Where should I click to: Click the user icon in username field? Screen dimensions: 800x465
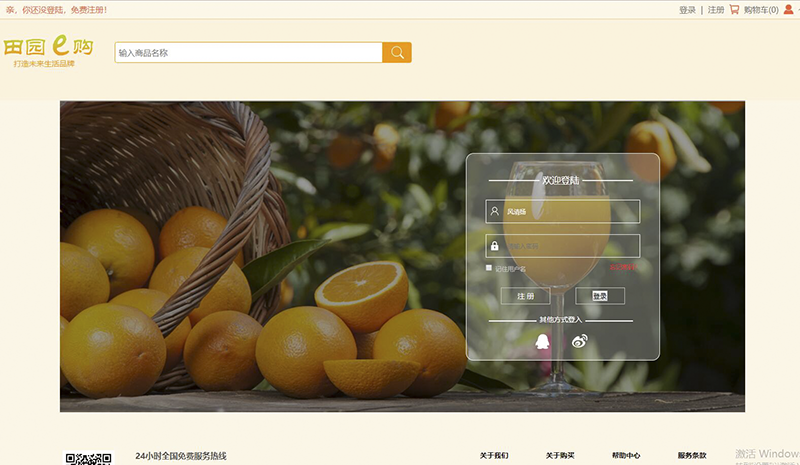(494, 211)
